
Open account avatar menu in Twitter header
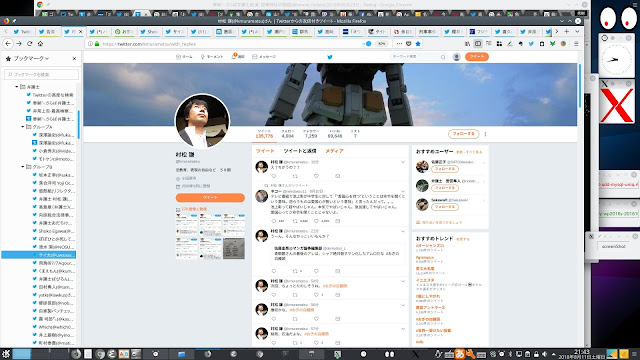457,57
